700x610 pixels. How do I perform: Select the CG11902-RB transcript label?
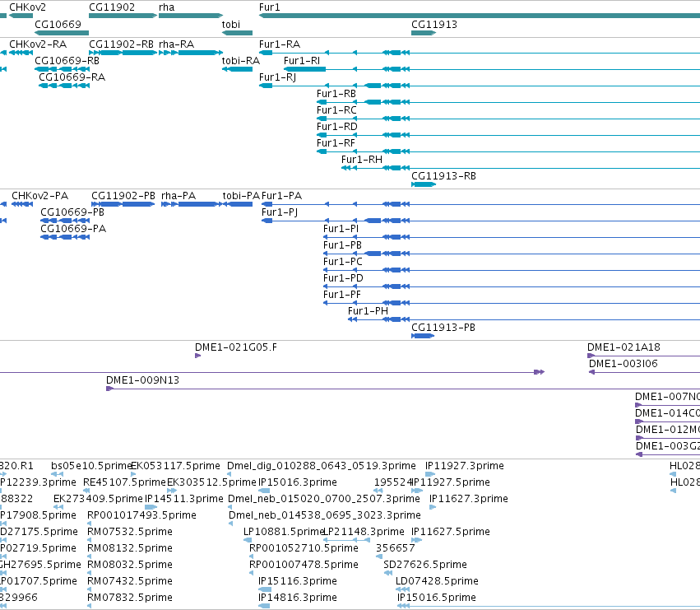click(x=121, y=44)
